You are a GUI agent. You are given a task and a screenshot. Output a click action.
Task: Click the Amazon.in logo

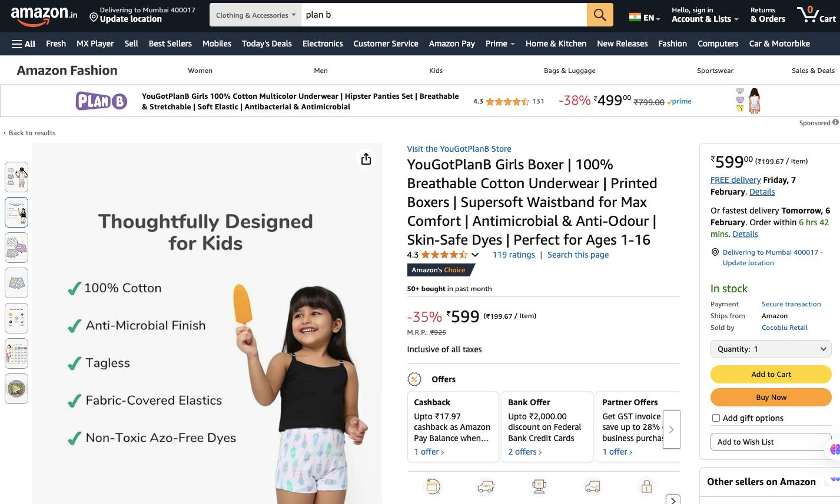pos(44,15)
